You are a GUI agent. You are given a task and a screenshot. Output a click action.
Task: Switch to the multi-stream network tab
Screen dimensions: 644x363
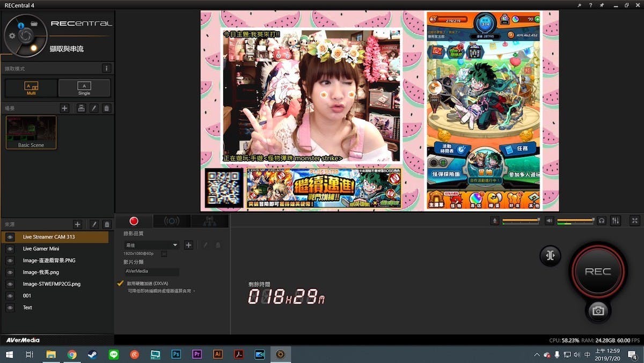pos(209,221)
